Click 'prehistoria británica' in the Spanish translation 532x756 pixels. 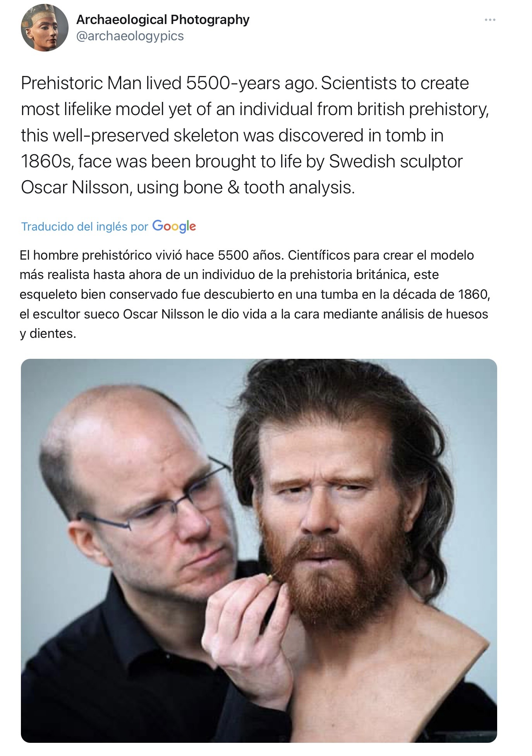[350, 275]
